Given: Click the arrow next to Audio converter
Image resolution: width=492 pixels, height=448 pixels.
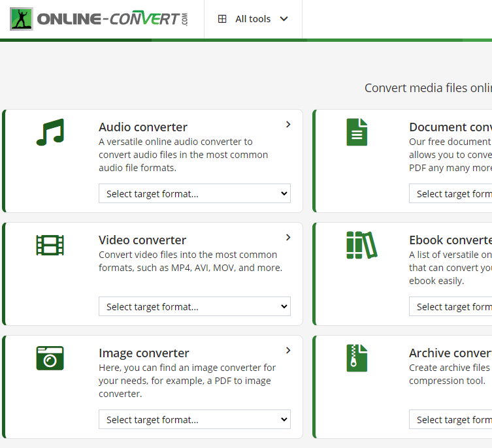Looking at the screenshot, I should tap(288, 125).
